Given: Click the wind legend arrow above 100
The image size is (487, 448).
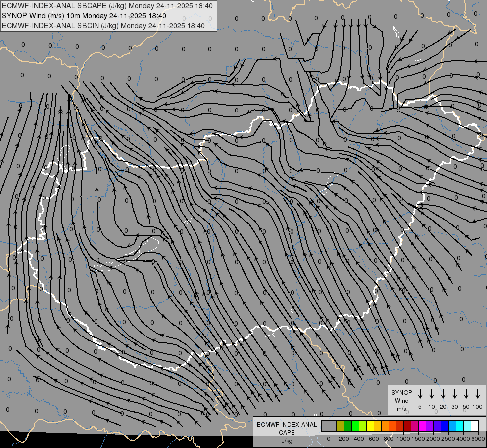Looking at the screenshot, I should (478, 394).
